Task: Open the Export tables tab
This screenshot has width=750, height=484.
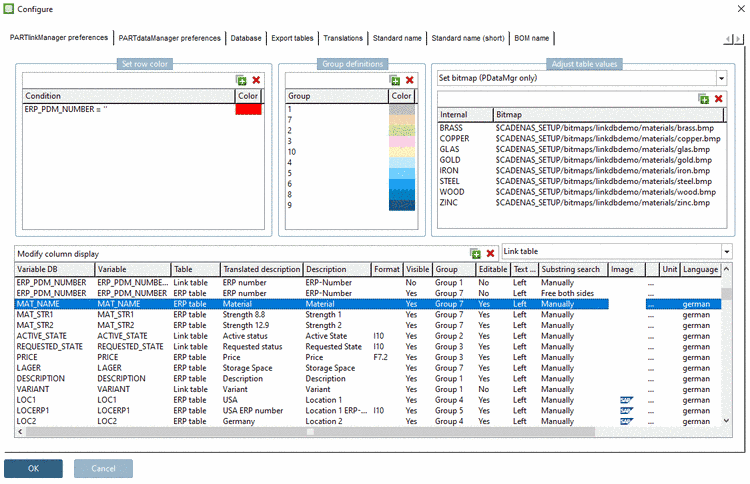Action: click(294, 38)
